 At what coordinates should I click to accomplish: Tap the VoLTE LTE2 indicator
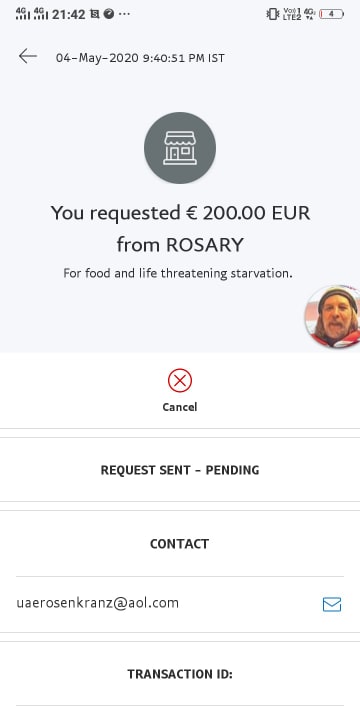(292, 14)
